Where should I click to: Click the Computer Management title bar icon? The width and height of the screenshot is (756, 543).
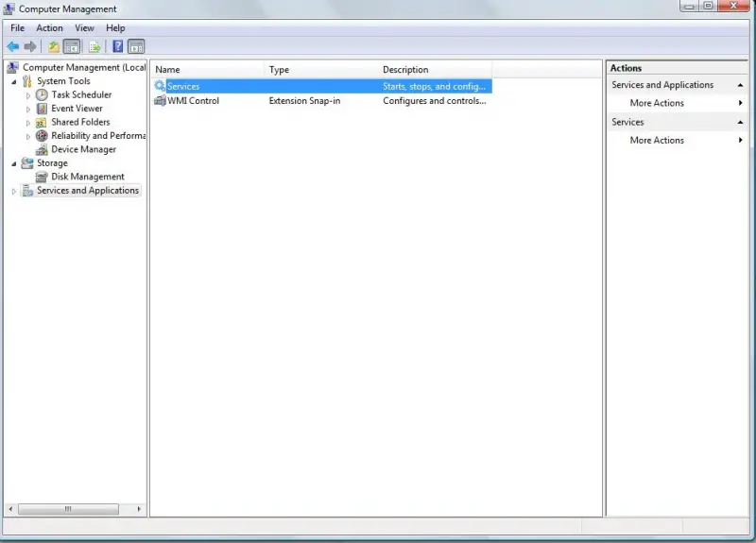point(9,8)
